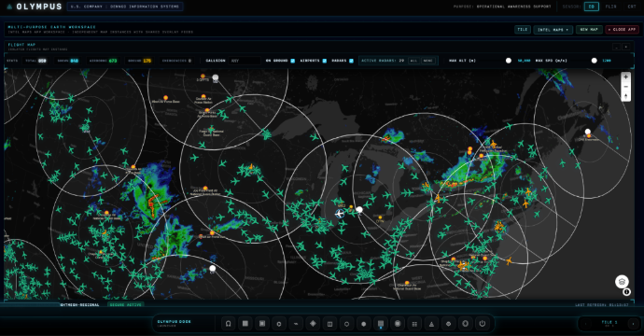Toggle AIRPORTS checkbox
The height and width of the screenshot is (336, 644).
click(325, 61)
